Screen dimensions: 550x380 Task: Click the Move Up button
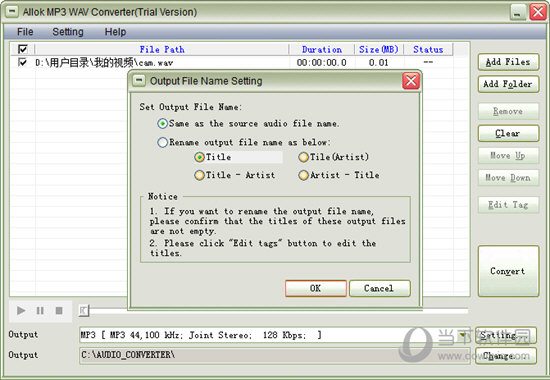pyautogui.click(x=508, y=155)
